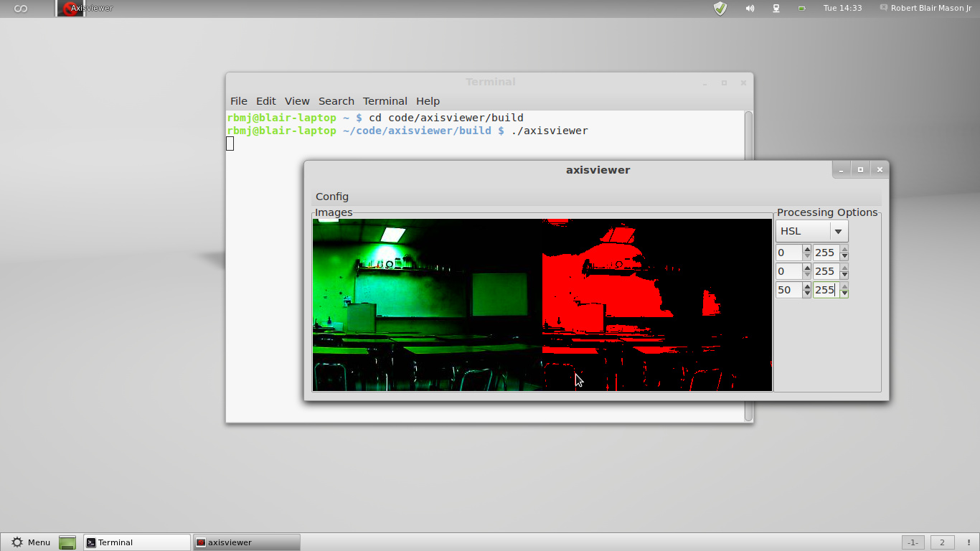Click the second-row minimum value field
The width and height of the screenshot is (980, 551).
click(788, 271)
